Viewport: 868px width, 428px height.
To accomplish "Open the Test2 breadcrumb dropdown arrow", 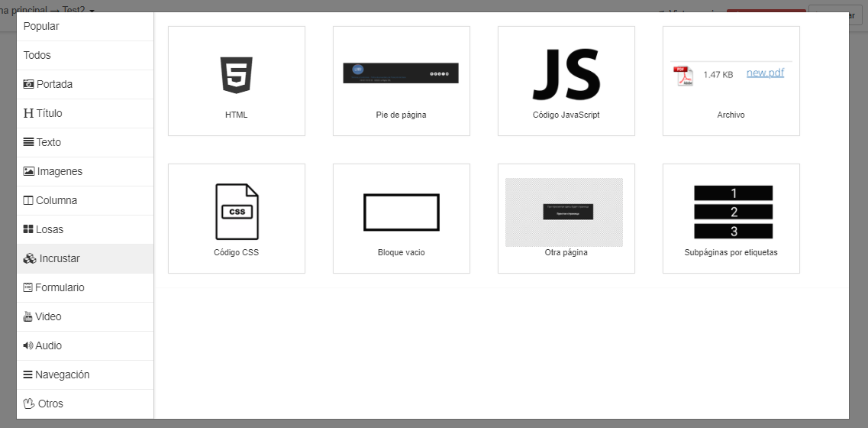I will tap(92, 10).
